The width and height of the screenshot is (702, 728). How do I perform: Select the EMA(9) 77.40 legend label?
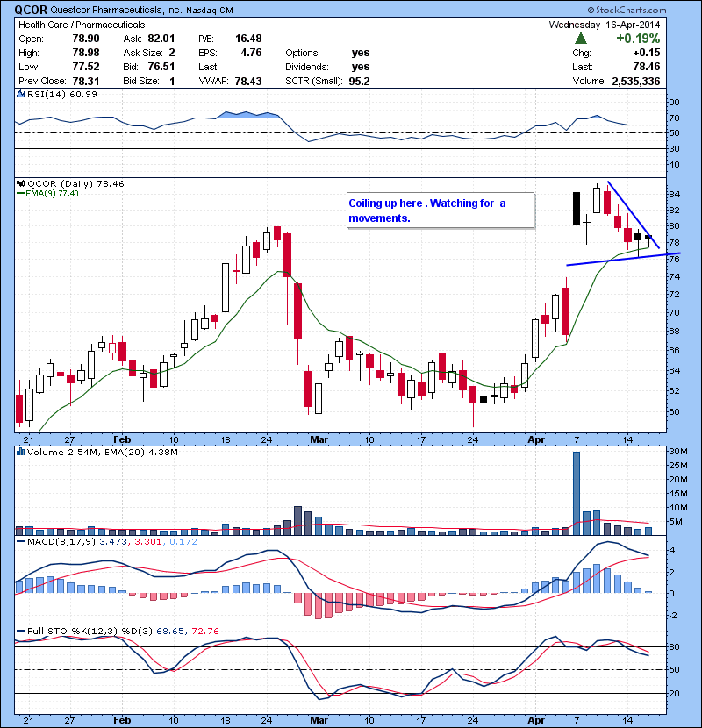tap(51, 194)
